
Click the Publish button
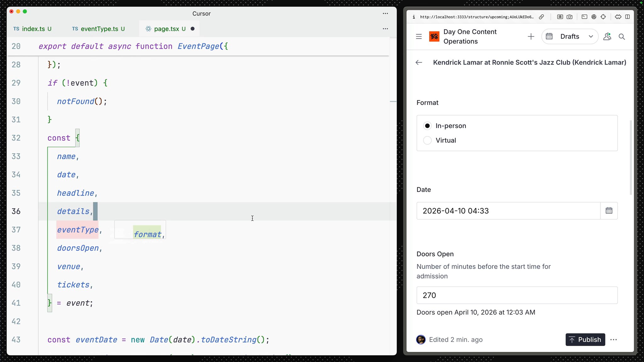click(x=585, y=340)
